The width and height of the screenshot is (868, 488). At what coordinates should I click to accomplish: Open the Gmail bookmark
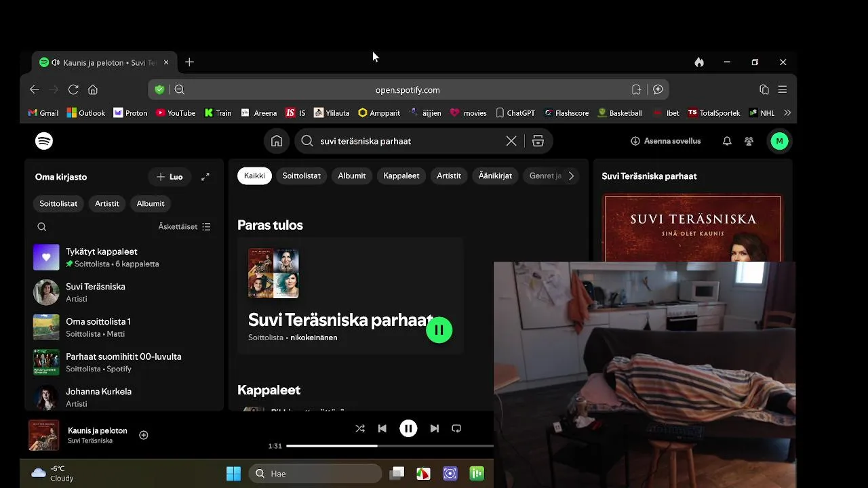coord(43,113)
